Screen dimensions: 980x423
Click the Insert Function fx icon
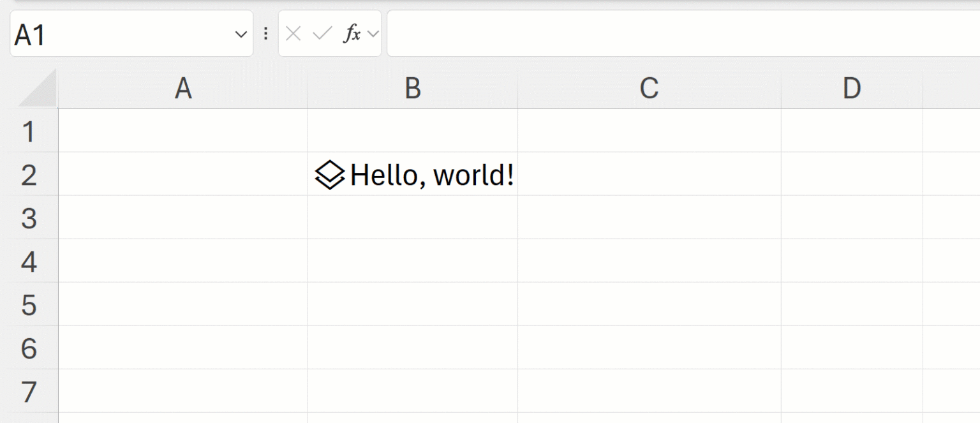point(351,34)
